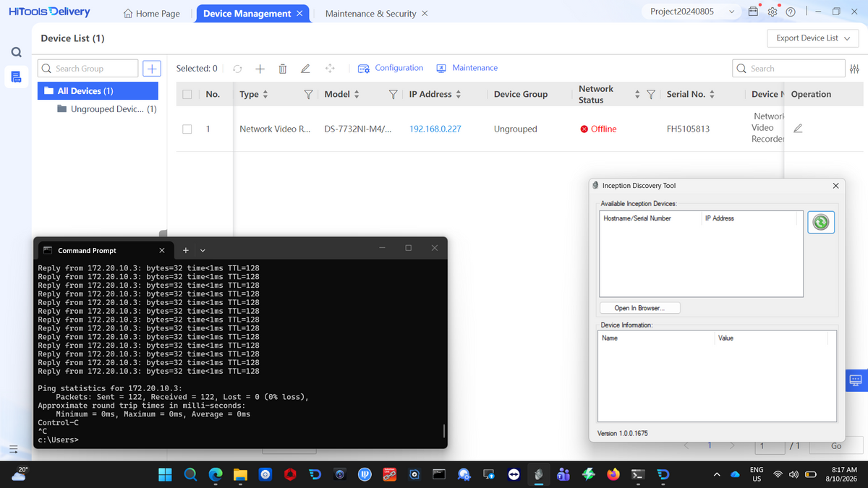Click the ENG US language indicator
The width and height of the screenshot is (868, 488).
point(757,474)
